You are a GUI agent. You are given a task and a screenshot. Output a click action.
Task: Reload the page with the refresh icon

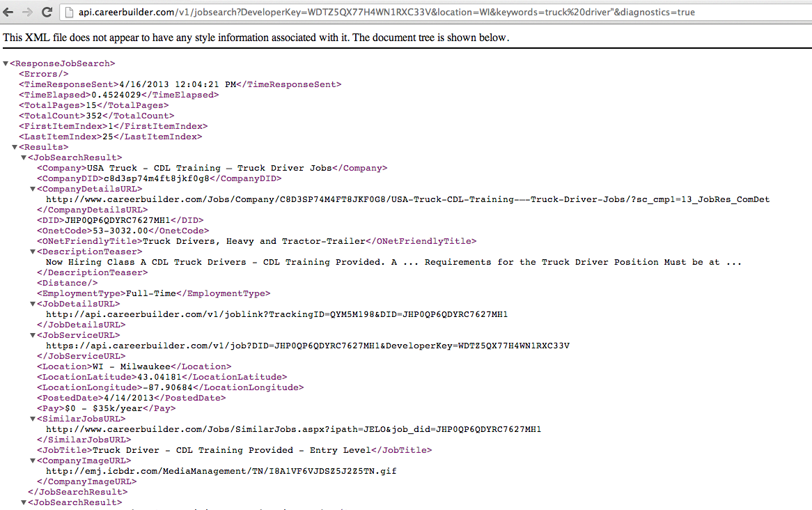(x=47, y=12)
